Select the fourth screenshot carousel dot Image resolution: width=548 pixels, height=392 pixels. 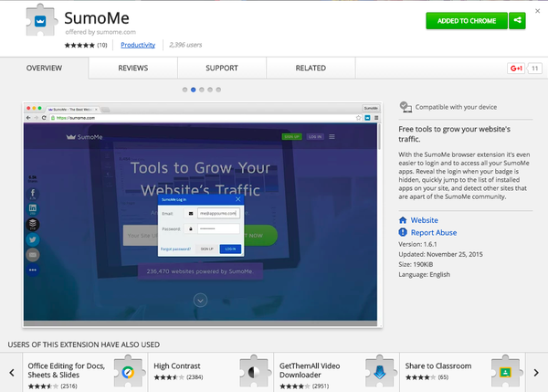click(210, 90)
